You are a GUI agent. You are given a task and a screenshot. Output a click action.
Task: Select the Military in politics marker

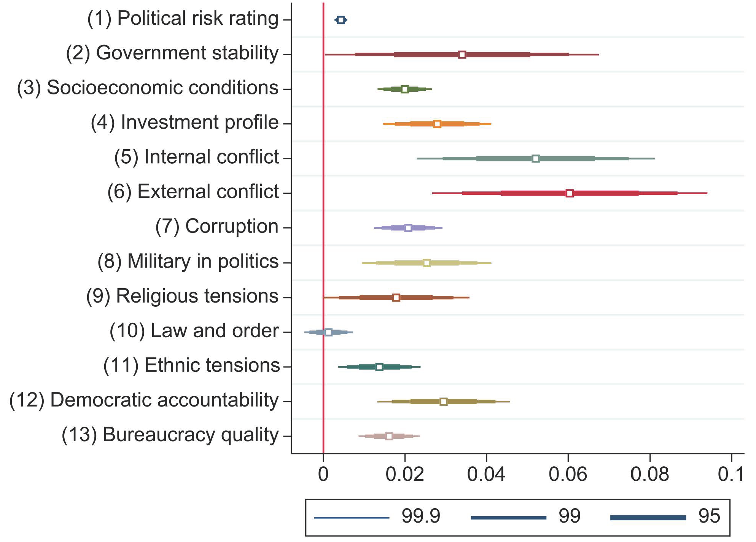[x=427, y=263]
